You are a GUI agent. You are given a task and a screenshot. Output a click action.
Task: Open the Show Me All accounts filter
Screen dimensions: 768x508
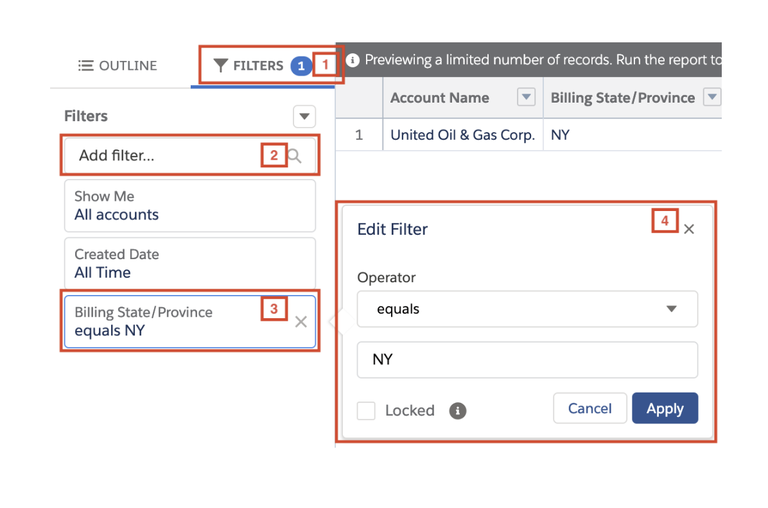pyautogui.click(x=189, y=206)
